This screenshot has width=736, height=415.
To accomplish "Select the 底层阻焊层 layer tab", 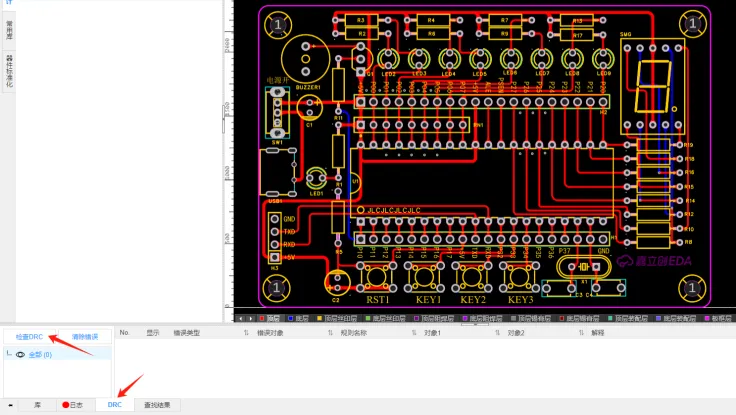I will coord(483,318).
